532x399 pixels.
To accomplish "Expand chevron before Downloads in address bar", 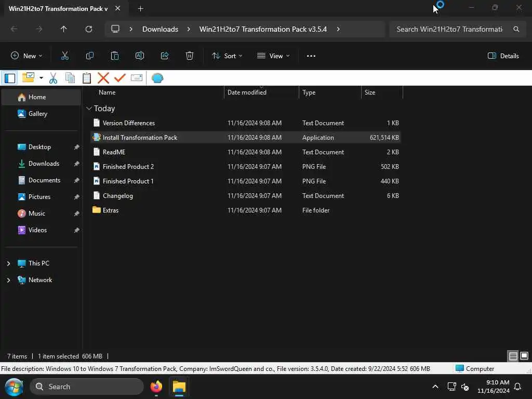I will tap(131, 29).
